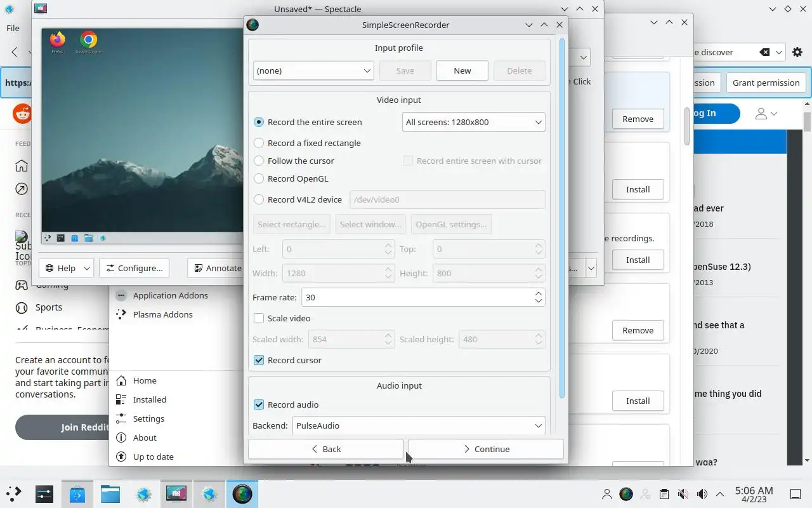Image resolution: width=812 pixels, height=508 pixels.
Task: Click the Reddit popular arrow icon
Action: 22,189
